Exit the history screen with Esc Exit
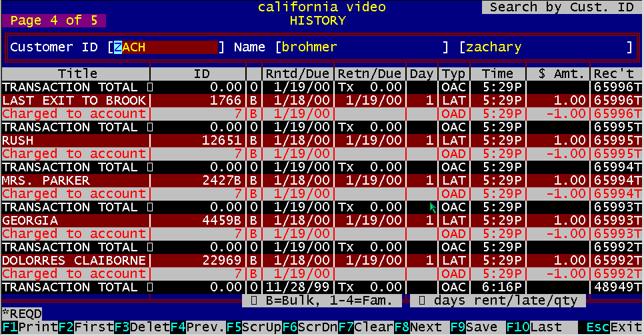This screenshot has width=644, height=336. click(x=609, y=328)
